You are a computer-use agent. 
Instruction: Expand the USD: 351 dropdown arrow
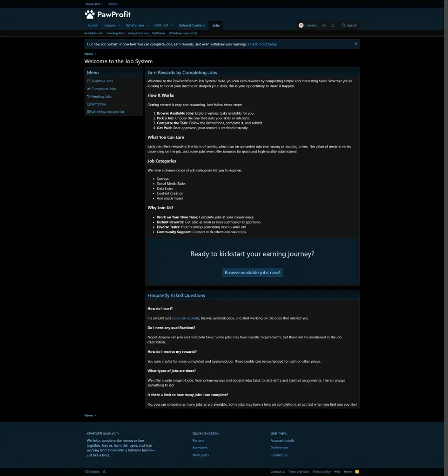coord(172,26)
